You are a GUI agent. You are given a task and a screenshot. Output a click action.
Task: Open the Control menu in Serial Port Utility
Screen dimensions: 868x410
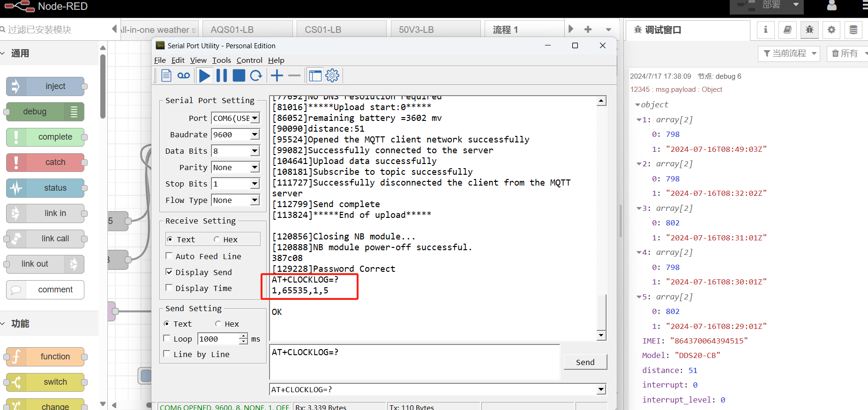point(249,60)
